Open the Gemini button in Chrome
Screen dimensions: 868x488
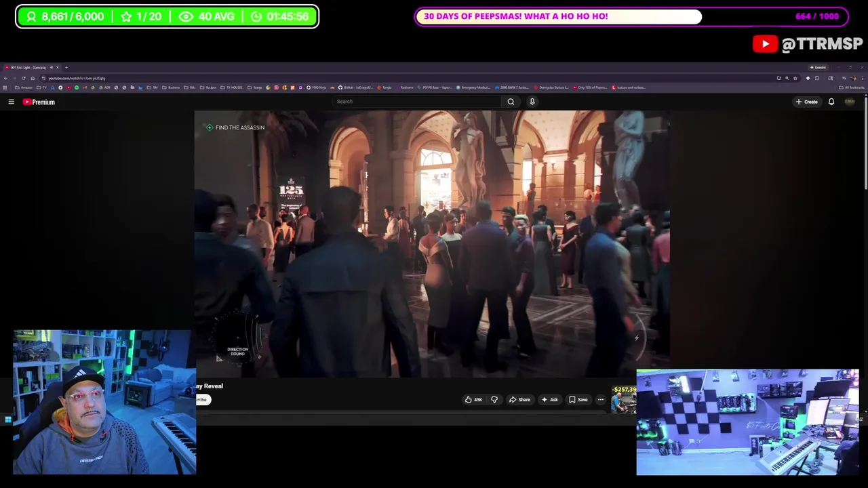(x=818, y=67)
